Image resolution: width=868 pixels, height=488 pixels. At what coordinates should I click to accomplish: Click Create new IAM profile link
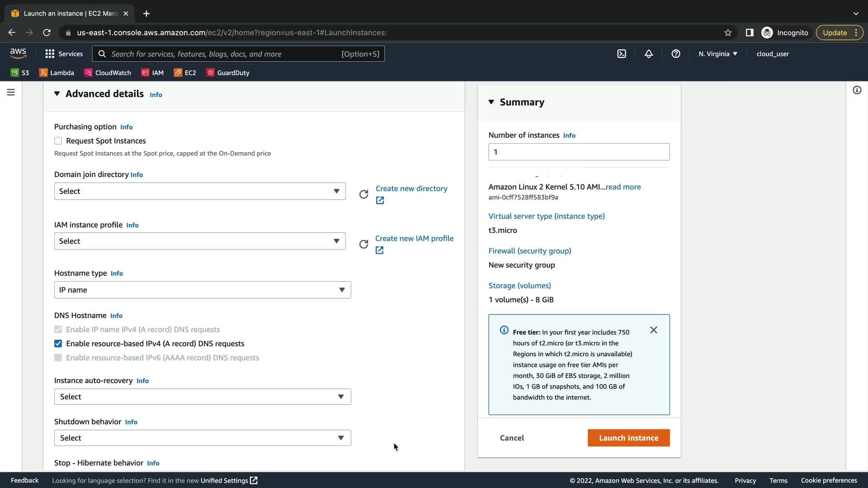(x=414, y=239)
